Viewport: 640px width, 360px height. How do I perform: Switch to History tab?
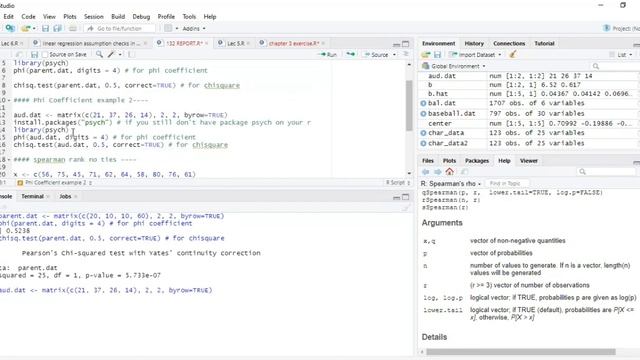474,43
